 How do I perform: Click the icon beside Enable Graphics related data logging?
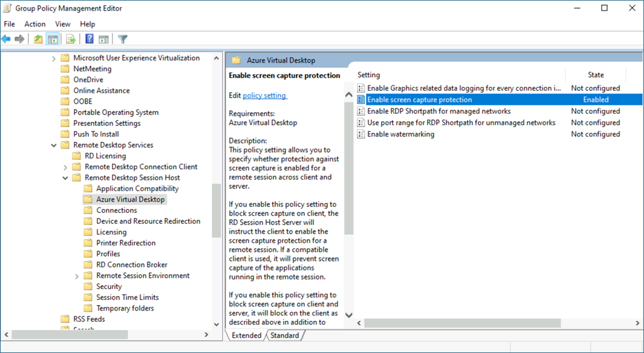click(361, 88)
